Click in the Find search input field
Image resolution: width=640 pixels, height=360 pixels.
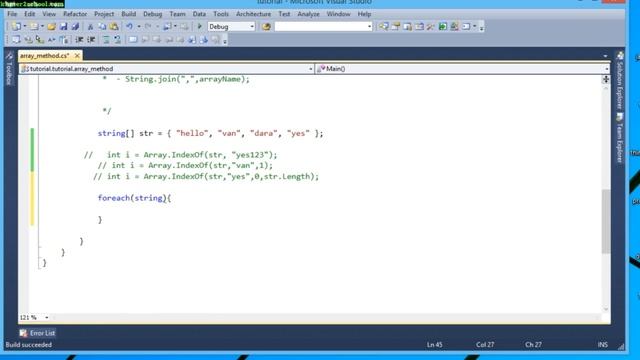[x=320, y=27]
